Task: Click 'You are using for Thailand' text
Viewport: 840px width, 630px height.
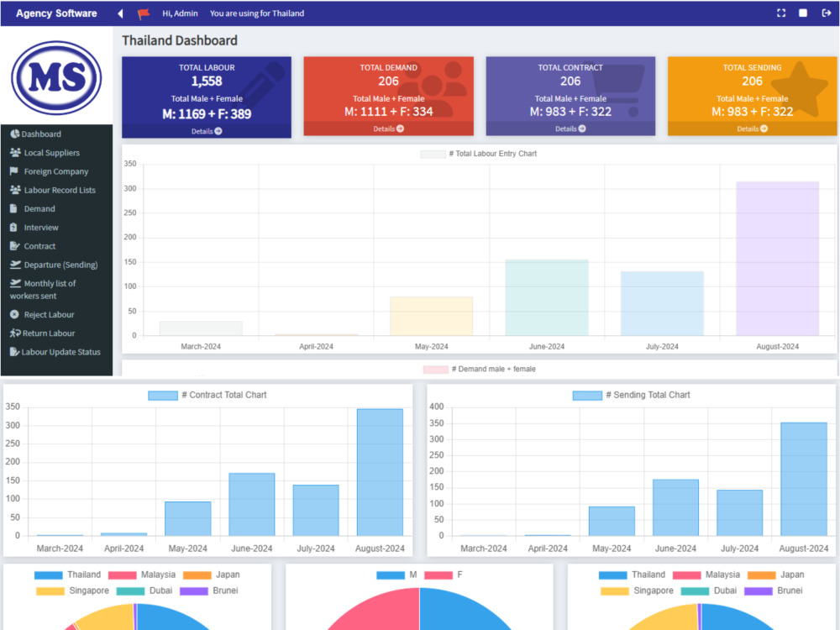Action: 256,13
